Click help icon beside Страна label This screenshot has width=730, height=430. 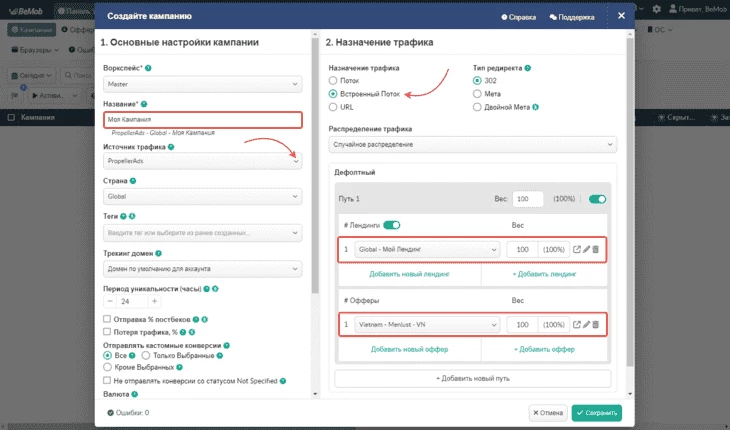coord(133,181)
